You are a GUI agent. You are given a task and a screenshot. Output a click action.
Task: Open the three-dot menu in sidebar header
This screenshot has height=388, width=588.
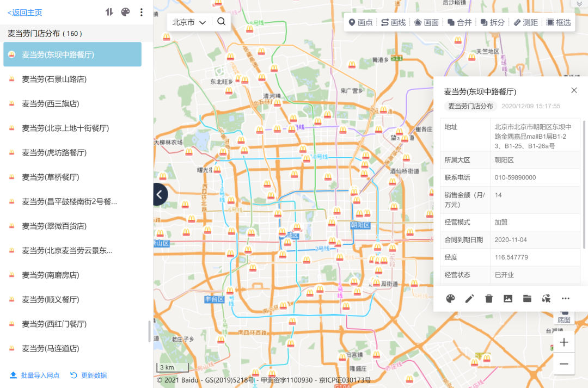coord(141,11)
